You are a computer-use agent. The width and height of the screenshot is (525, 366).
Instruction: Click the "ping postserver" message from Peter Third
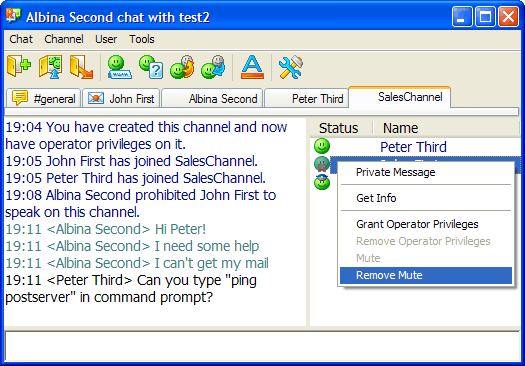(131, 289)
